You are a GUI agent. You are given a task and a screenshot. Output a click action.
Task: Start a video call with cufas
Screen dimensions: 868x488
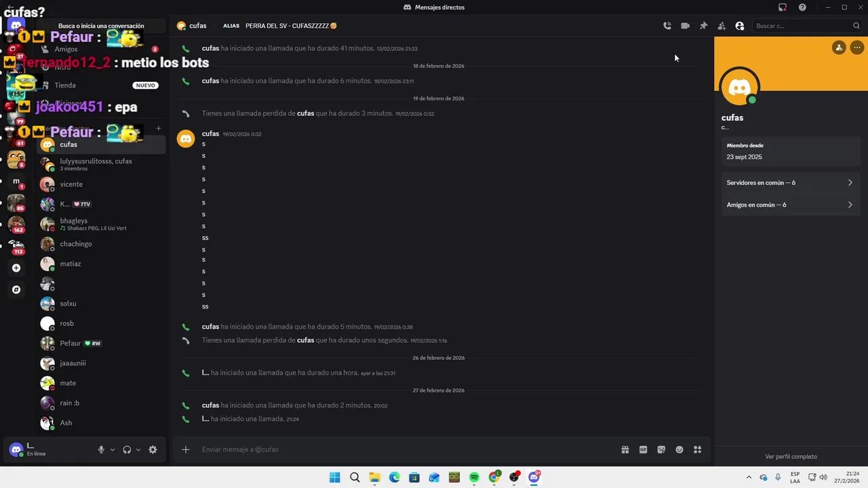686,26
